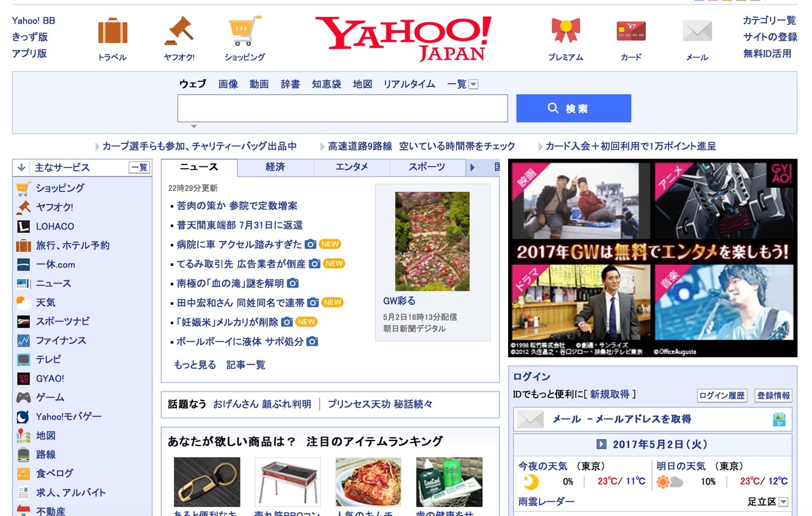Click the BBQ grill product thumbnail
Screen dimensions: 812x516
coord(288,482)
